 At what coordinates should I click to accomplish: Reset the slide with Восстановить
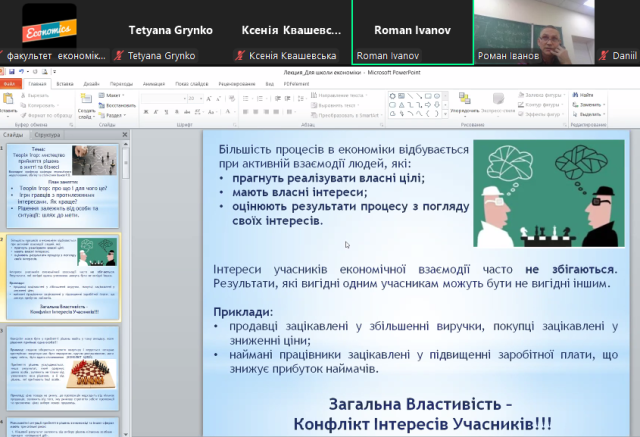(x=117, y=105)
